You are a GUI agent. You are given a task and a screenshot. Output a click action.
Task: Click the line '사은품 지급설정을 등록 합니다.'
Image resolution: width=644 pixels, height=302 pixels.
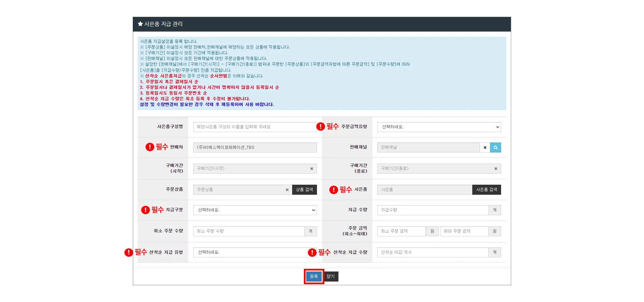point(169,42)
